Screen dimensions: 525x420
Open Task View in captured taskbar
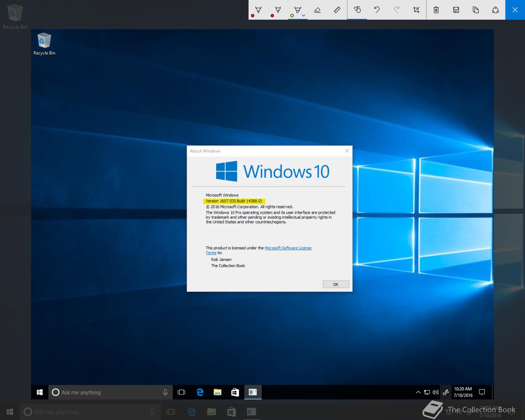coord(181,393)
